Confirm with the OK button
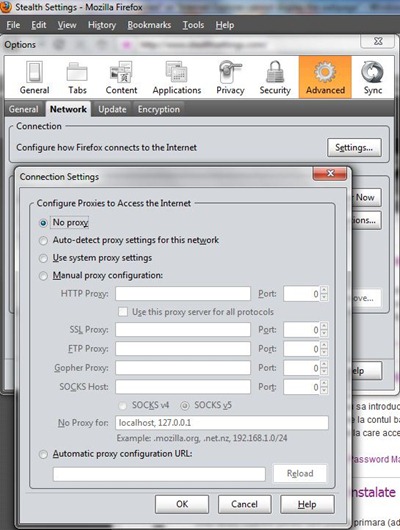The width and height of the screenshot is (400, 530). coord(182,504)
